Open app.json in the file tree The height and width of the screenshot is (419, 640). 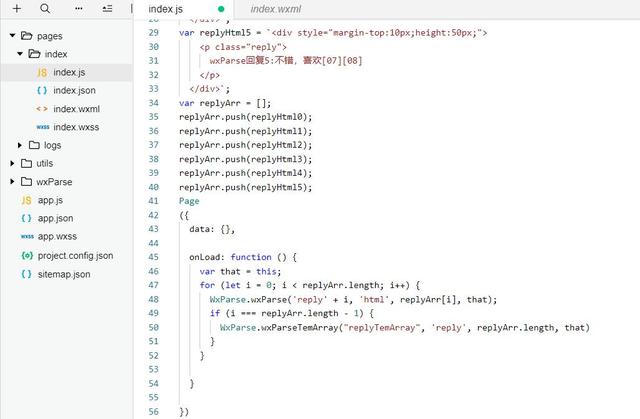click(x=56, y=218)
